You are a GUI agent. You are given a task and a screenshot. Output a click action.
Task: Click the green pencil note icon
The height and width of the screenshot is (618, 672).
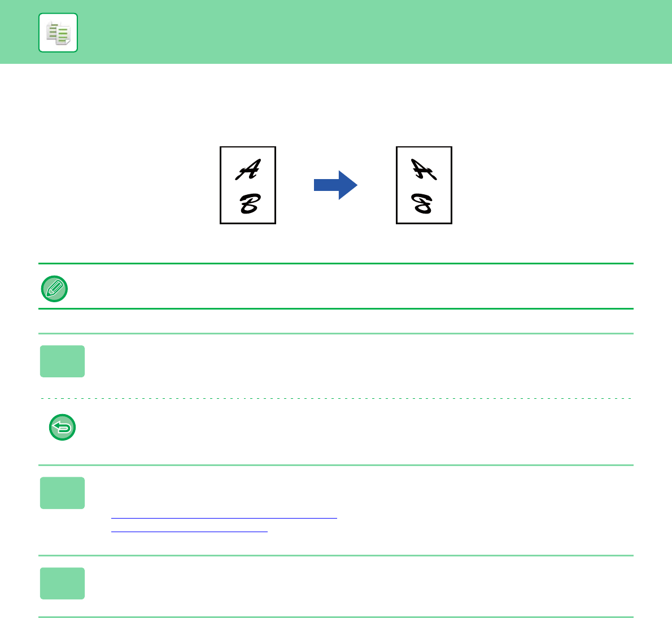(x=55, y=289)
